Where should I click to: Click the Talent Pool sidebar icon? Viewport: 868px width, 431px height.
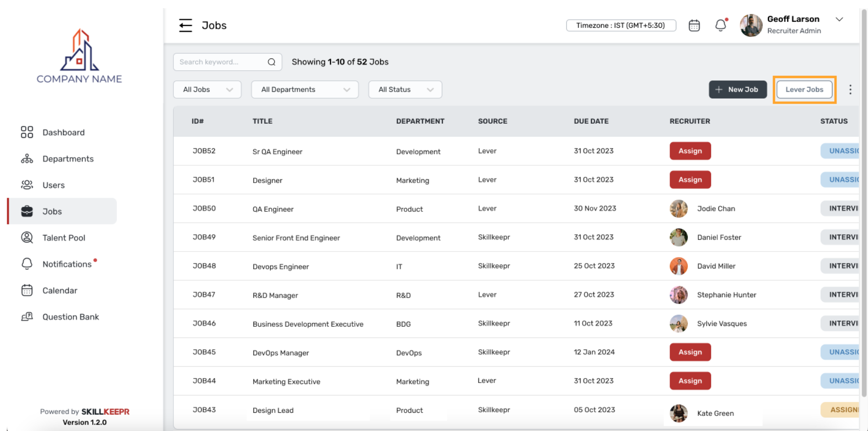pos(27,237)
